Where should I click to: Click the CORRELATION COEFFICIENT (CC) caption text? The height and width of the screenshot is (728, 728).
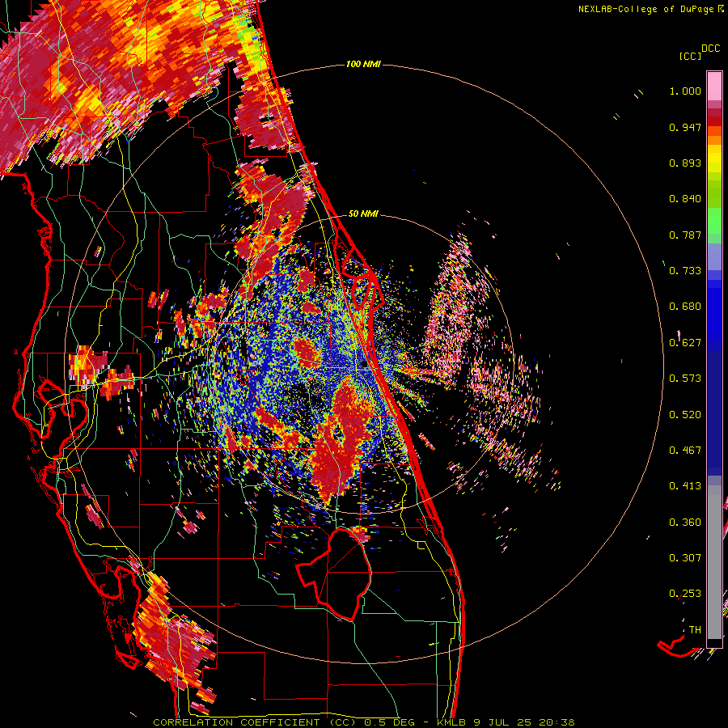[x=255, y=722]
